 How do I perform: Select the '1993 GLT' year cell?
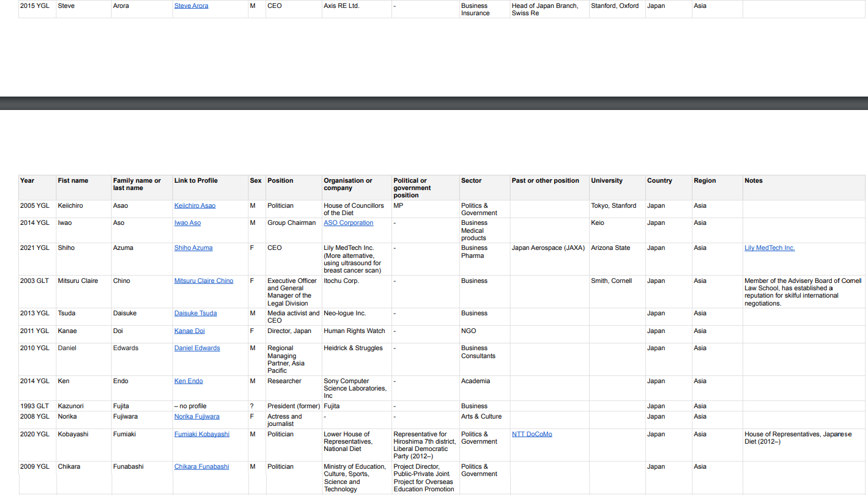(37, 406)
